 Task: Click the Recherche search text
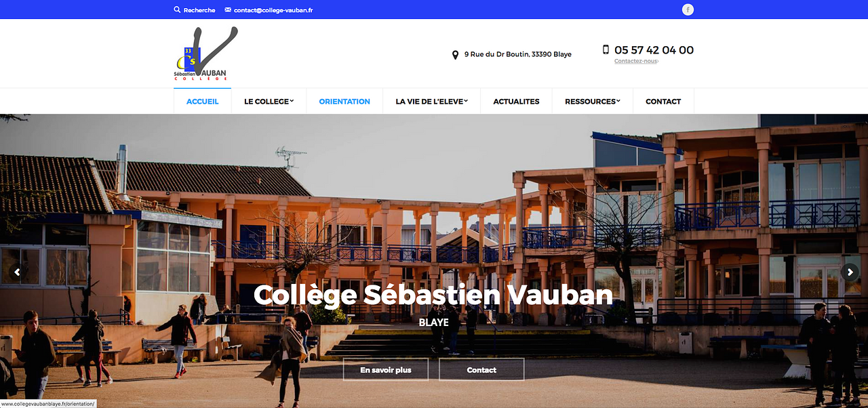click(x=199, y=10)
